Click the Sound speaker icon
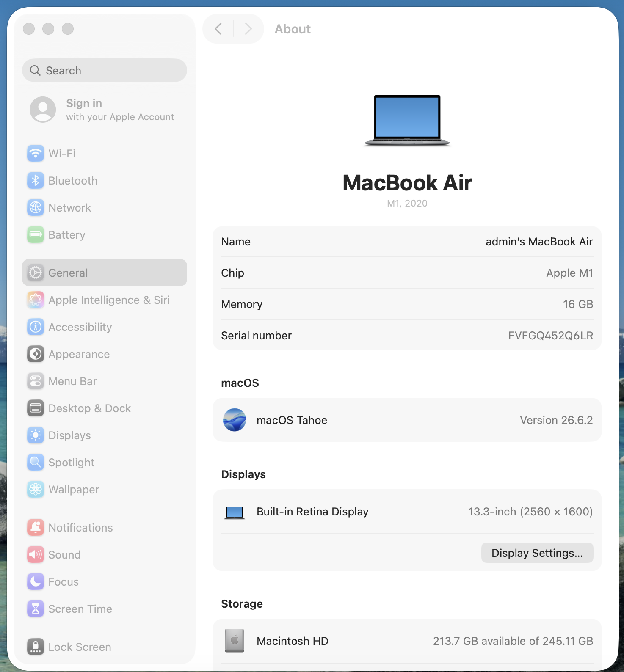624x672 pixels. [36, 554]
